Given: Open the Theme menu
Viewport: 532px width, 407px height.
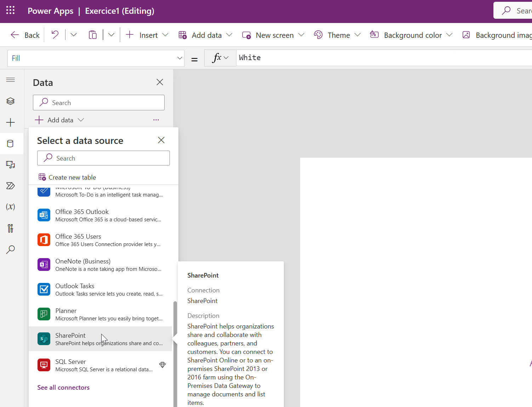Looking at the screenshot, I should [337, 35].
